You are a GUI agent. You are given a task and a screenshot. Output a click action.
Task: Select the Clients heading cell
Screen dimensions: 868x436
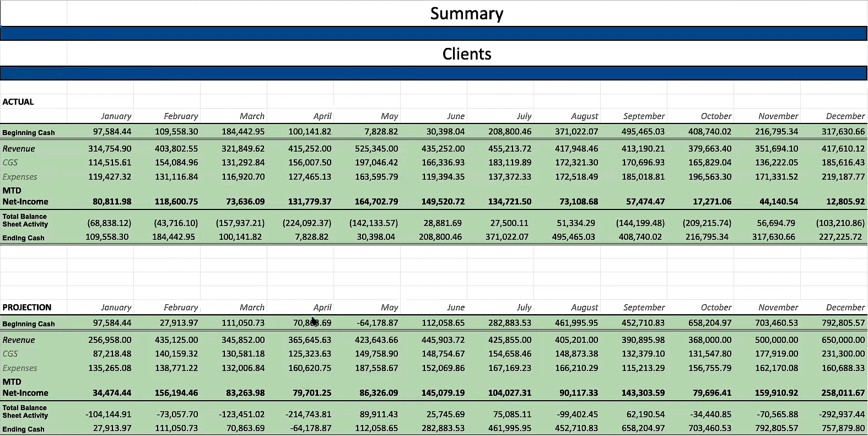click(x=467, y=54)
